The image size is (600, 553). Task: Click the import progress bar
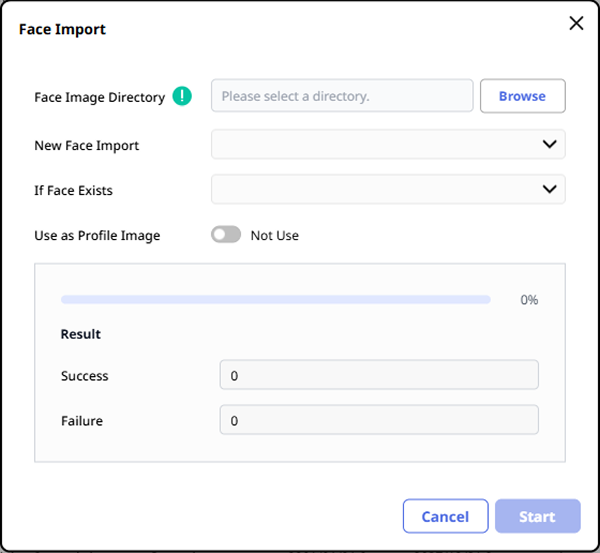[275, 299]
